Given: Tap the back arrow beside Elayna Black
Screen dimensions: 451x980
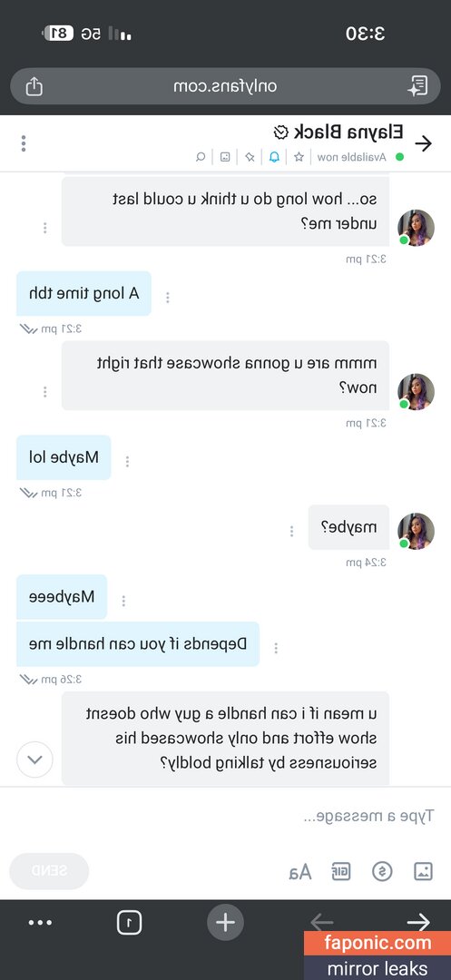Looking at the screenshot, I should click(424, 143).
